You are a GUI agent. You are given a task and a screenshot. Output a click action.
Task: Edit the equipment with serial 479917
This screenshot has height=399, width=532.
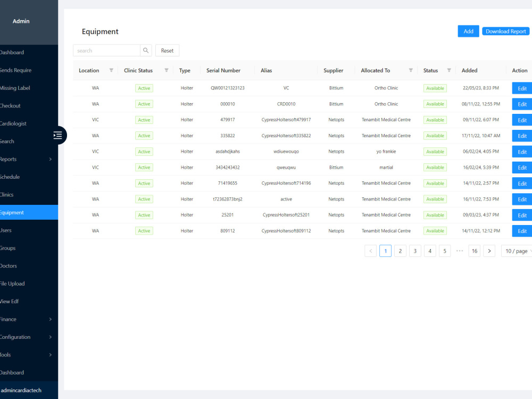pos(521,119)
